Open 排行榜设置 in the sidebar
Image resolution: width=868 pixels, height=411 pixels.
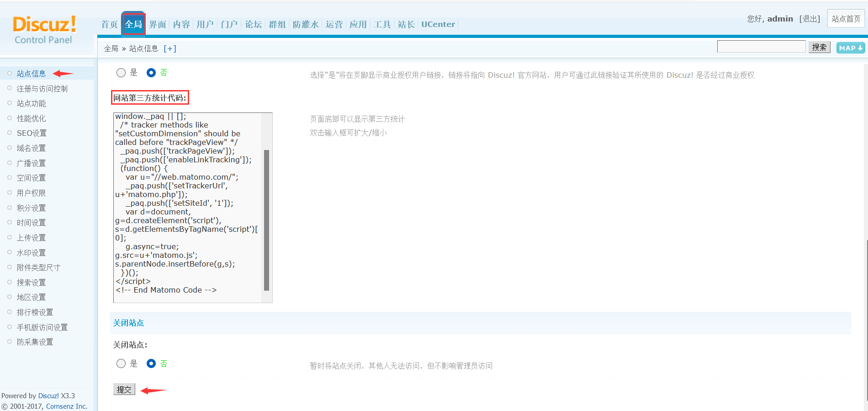tap(35, 312)
